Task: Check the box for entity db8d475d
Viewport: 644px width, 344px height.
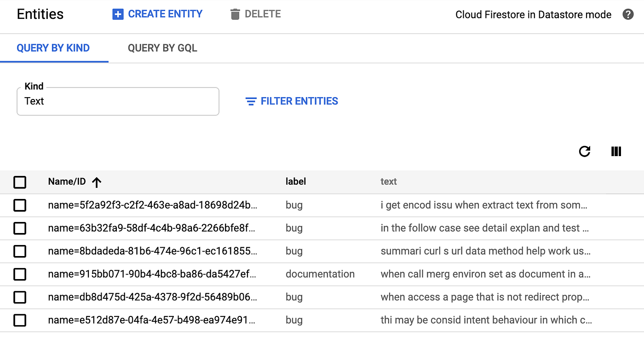Action: [x=20, y=297]
